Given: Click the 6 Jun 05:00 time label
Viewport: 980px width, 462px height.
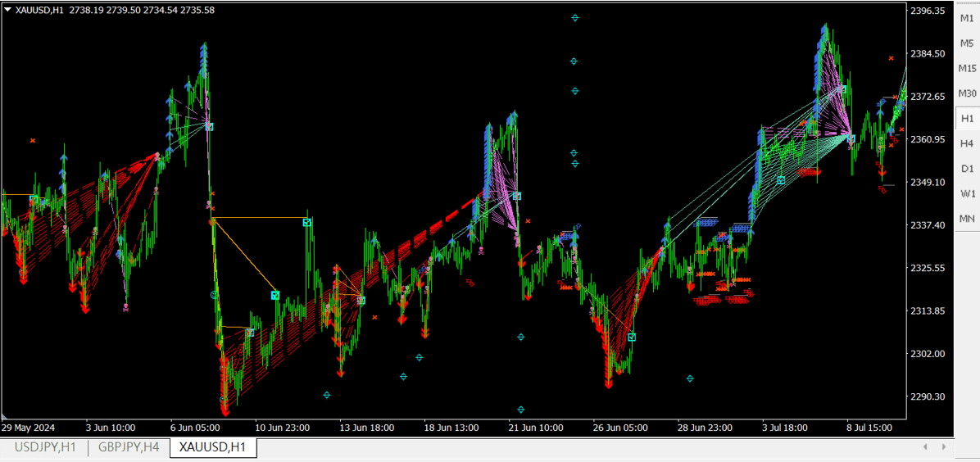Looking at the screenshot, I should (195, 428).
